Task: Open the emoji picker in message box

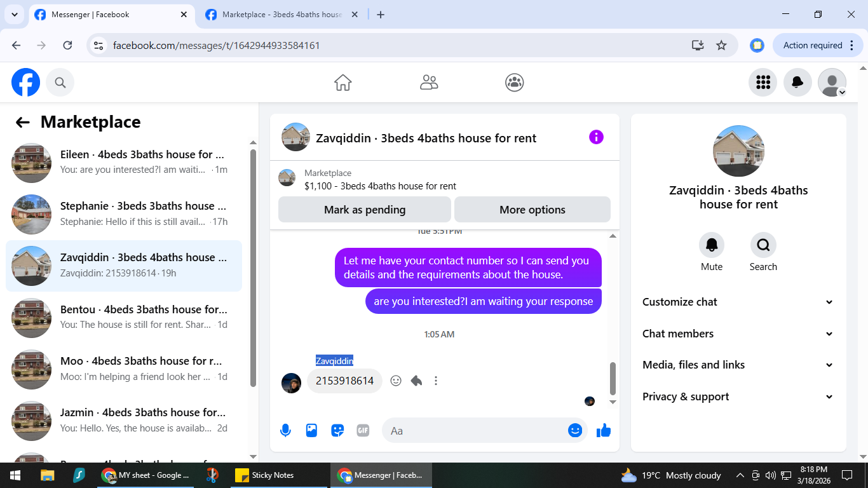Action: [x=575, y=430]
